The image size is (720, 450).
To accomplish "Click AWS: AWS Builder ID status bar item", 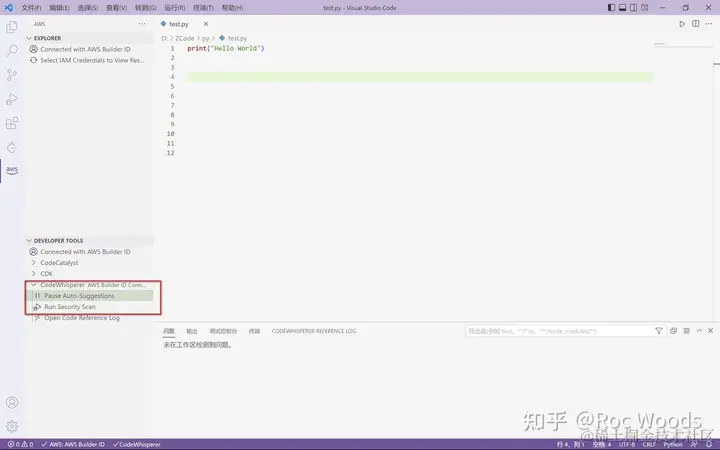I will (73, 444).
